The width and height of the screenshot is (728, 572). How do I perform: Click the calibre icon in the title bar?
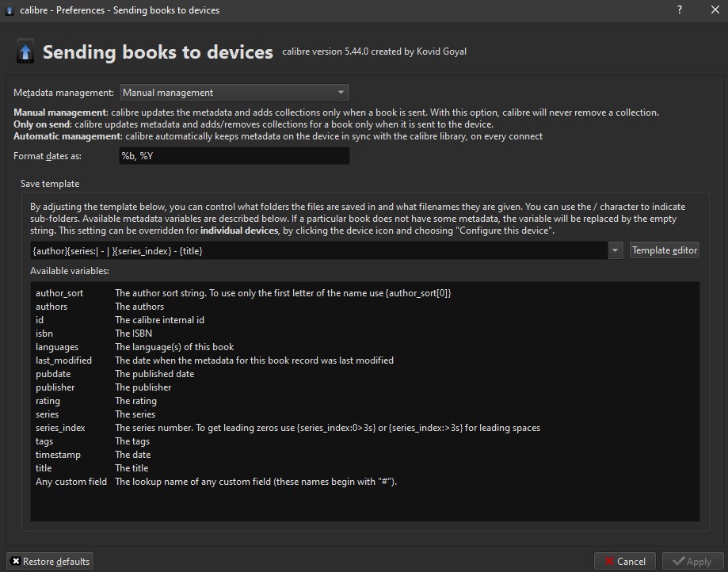click(9, 10)
